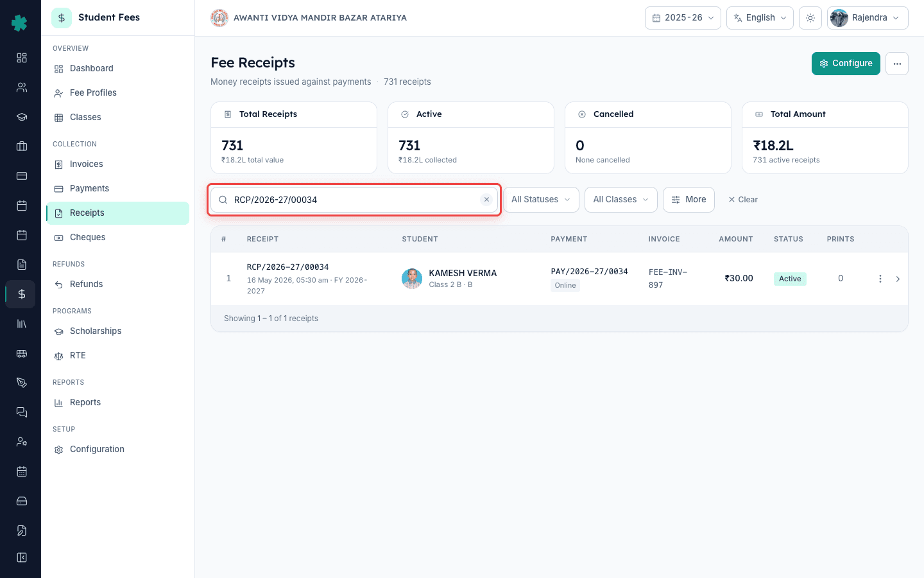The image size is (924, 578).
Task: Click the ₹30.00 amount cell
Action: 739,279
